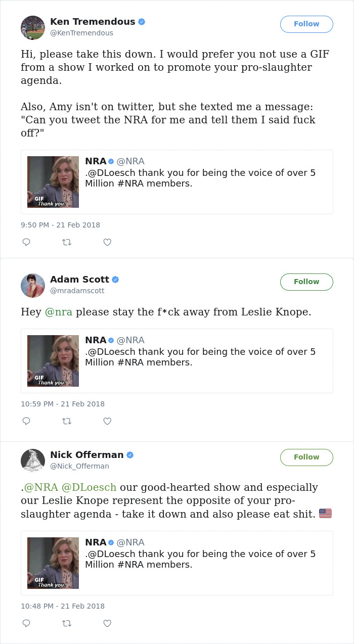Retweet Adam Scott's tweet

tap(67, 421)
